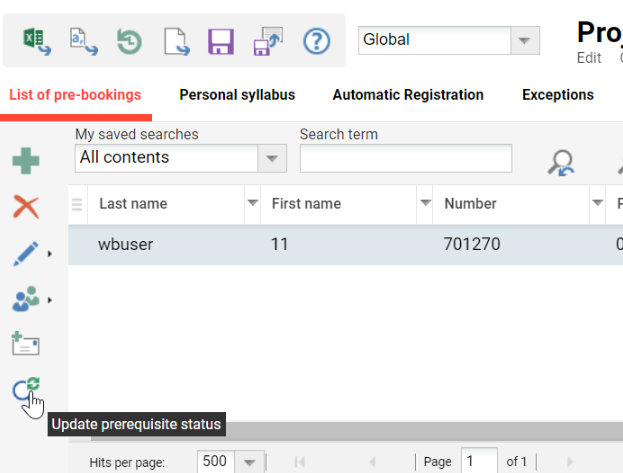
Task: Open the Hits per page dropdown
Action: (x=250, y=462)
